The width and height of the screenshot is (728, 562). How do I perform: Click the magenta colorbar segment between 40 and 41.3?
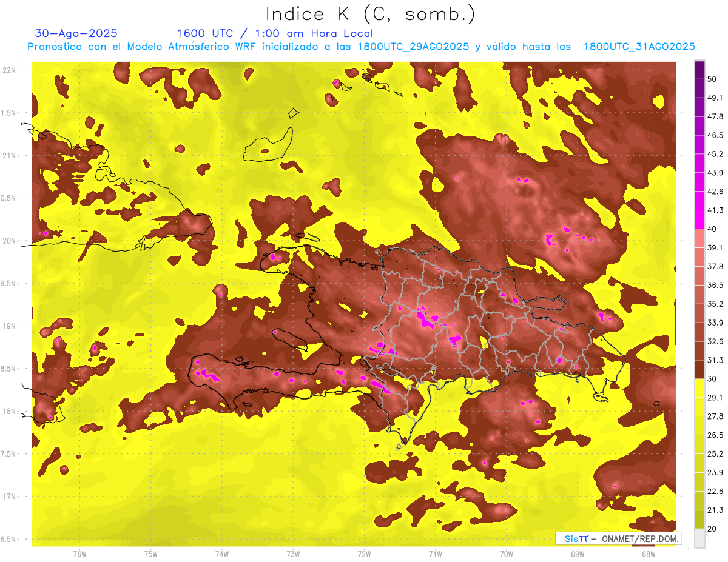tap(699, 219)
